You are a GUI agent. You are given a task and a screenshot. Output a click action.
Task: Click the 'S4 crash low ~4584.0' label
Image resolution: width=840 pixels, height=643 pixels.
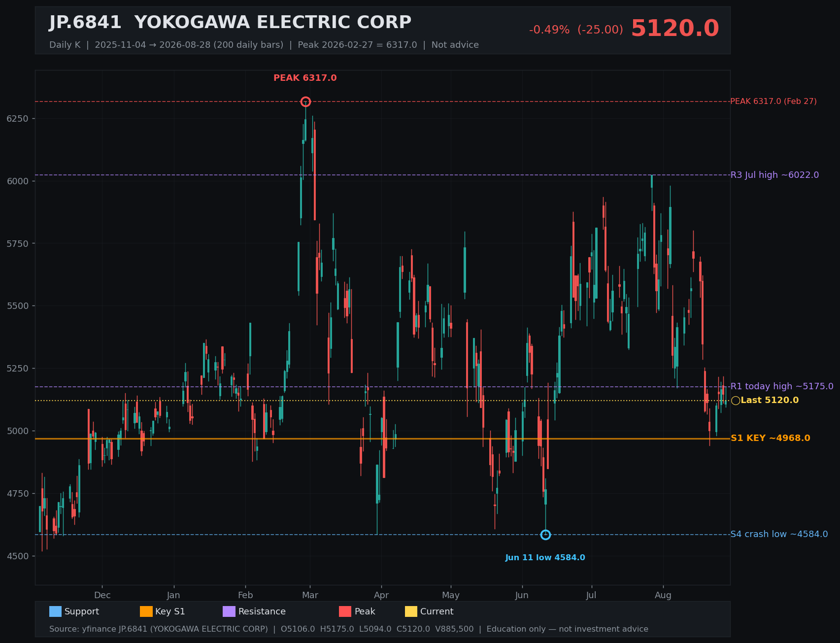(x=779, y=534)
